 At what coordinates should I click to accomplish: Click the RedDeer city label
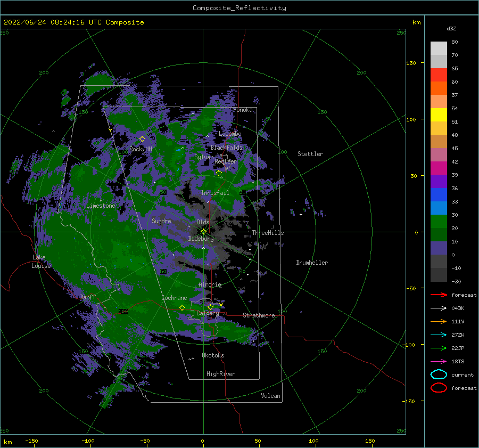pyautogui.click(x=226, y=161)
